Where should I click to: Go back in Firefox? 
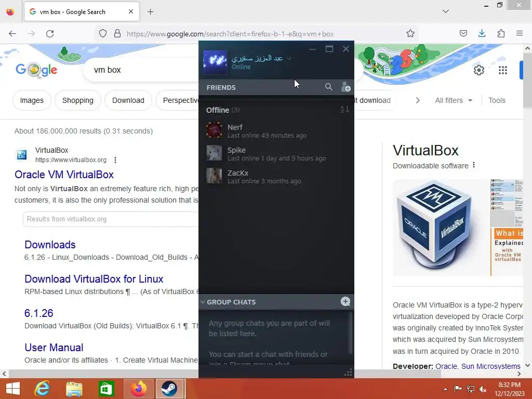pyautogui.click(x=12, y=34)
